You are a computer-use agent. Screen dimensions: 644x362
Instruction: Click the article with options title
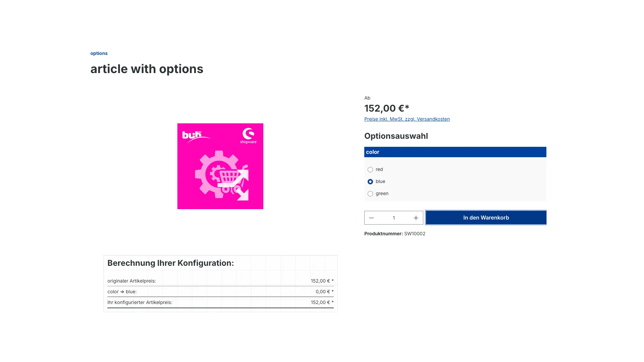click(147, 69)
